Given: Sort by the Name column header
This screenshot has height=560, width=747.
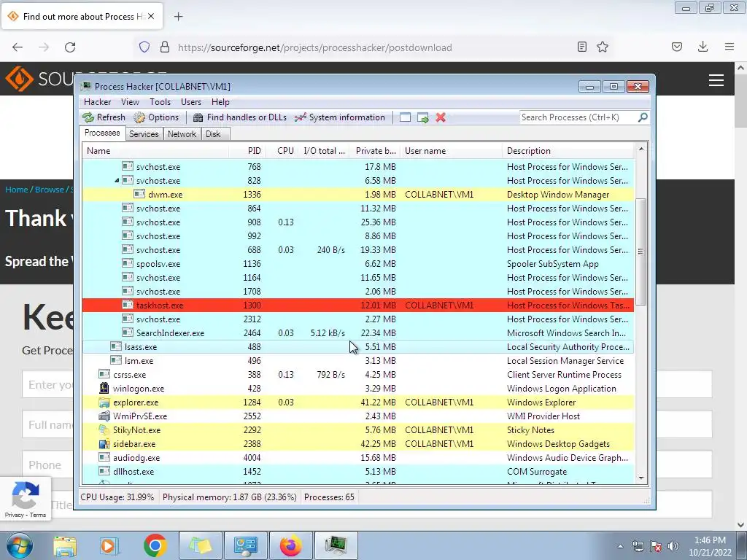Looking at the screenshot, I should click(155, 150).
